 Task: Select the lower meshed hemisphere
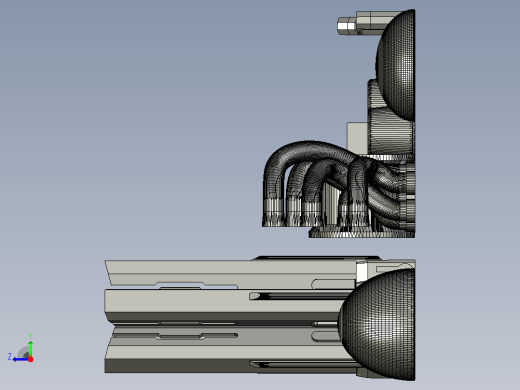pos(378,324)
